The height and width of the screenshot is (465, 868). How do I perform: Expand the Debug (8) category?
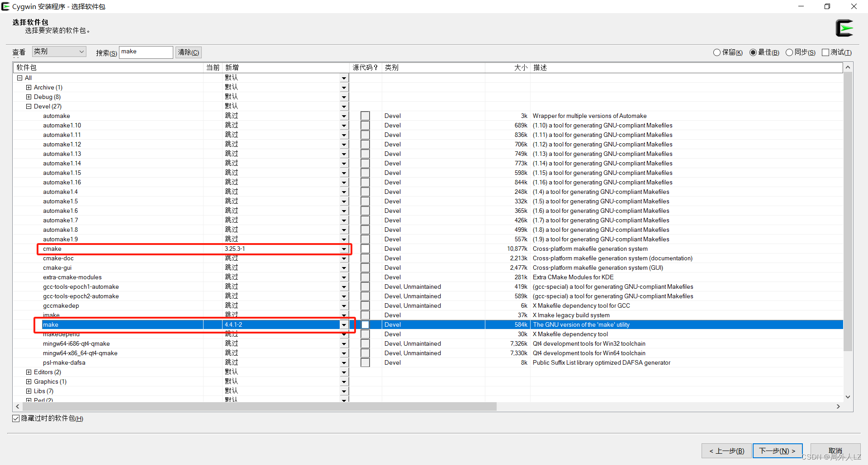point(28,97)
